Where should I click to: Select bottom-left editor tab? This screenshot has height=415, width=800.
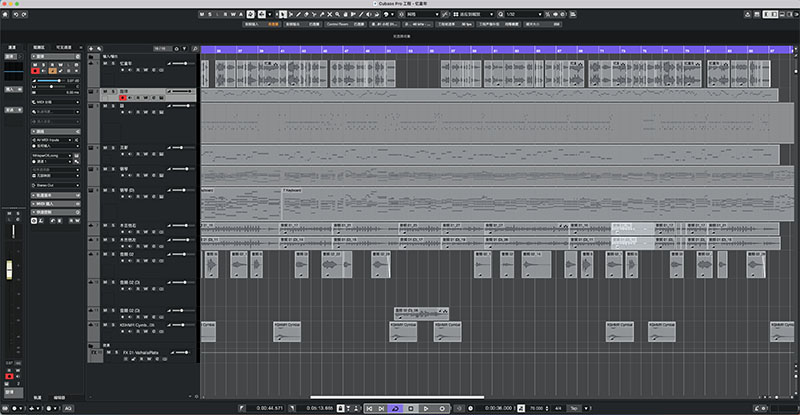click(x=59, y=398)
